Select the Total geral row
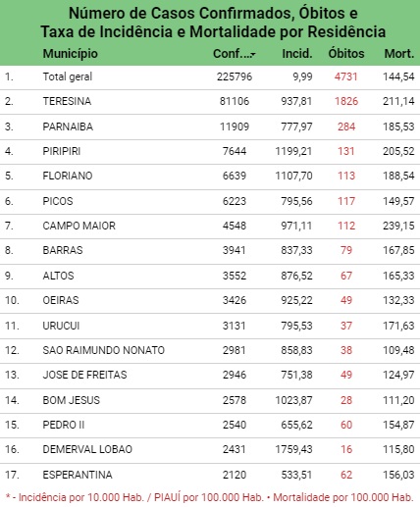 [210, 76]
